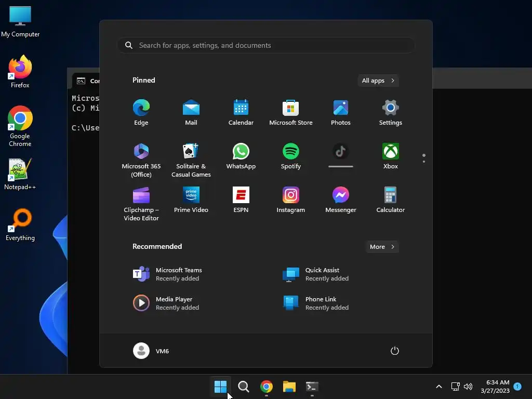
Task: Switch to Terminal in the taskbar
Action: 312,387
